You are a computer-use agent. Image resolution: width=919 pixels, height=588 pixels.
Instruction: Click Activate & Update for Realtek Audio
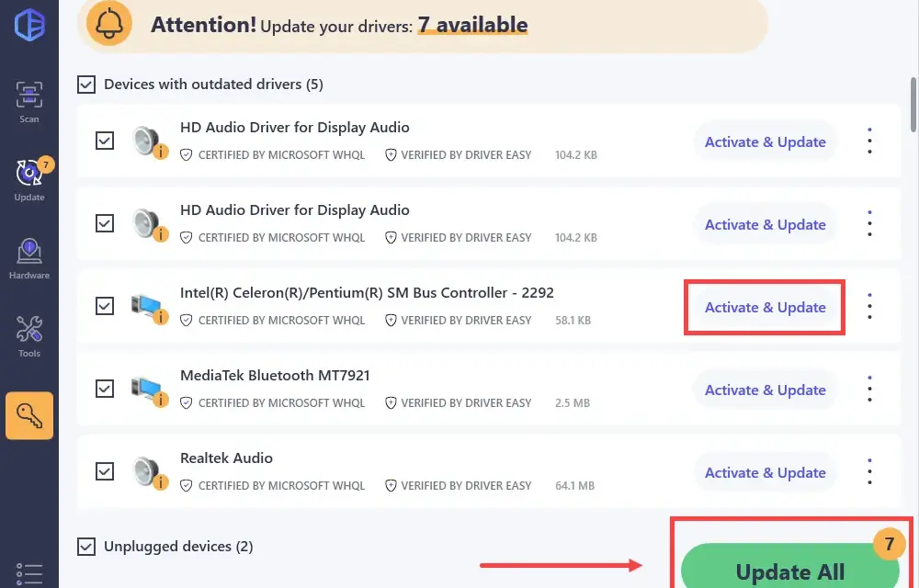[765, 472]
